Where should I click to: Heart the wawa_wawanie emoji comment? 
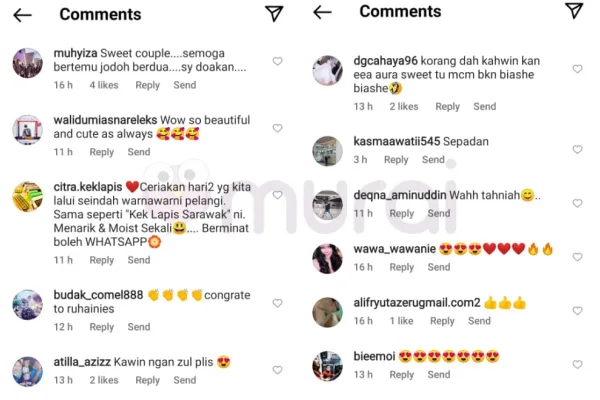point(577,257)
